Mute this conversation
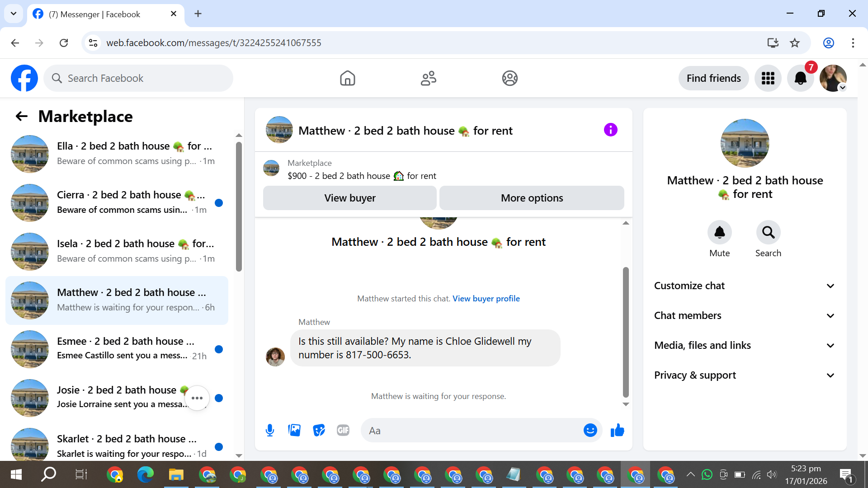Viewport: 868px width, 488px height. (719, 233)
